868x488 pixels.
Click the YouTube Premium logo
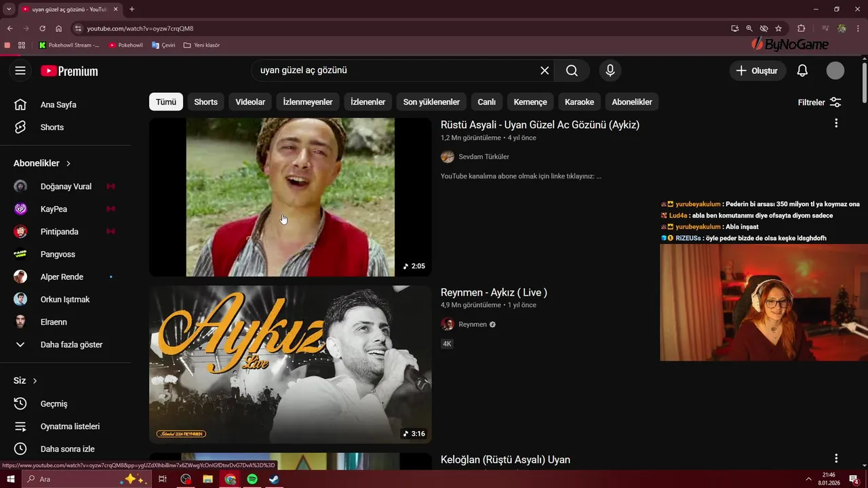tap(69, 71)
